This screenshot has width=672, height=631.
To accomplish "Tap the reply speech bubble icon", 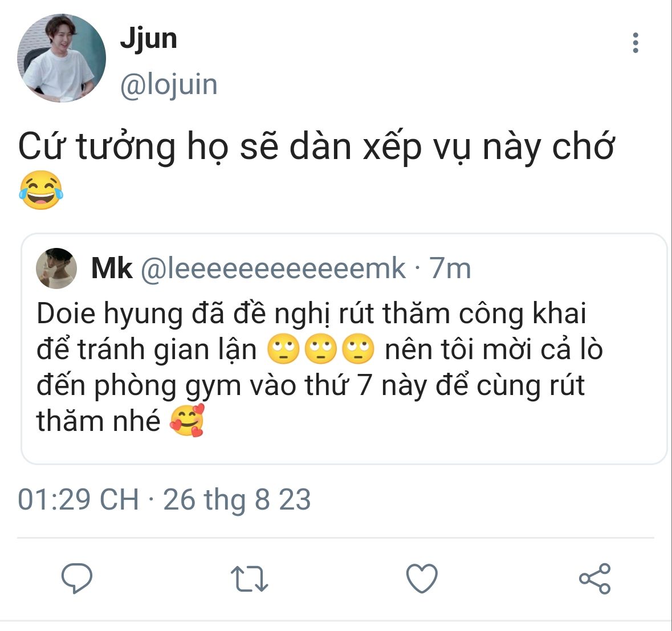I will coord(77,578).
